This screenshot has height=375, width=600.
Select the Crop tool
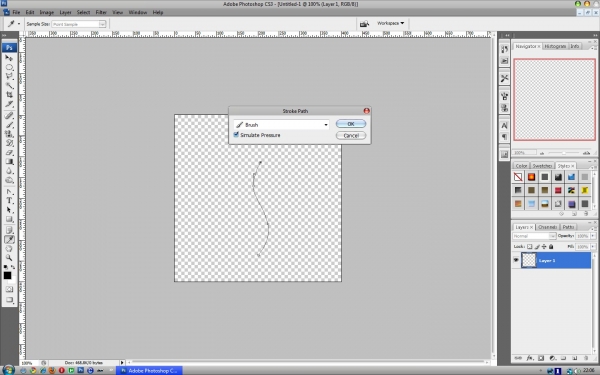coord(9,95)
